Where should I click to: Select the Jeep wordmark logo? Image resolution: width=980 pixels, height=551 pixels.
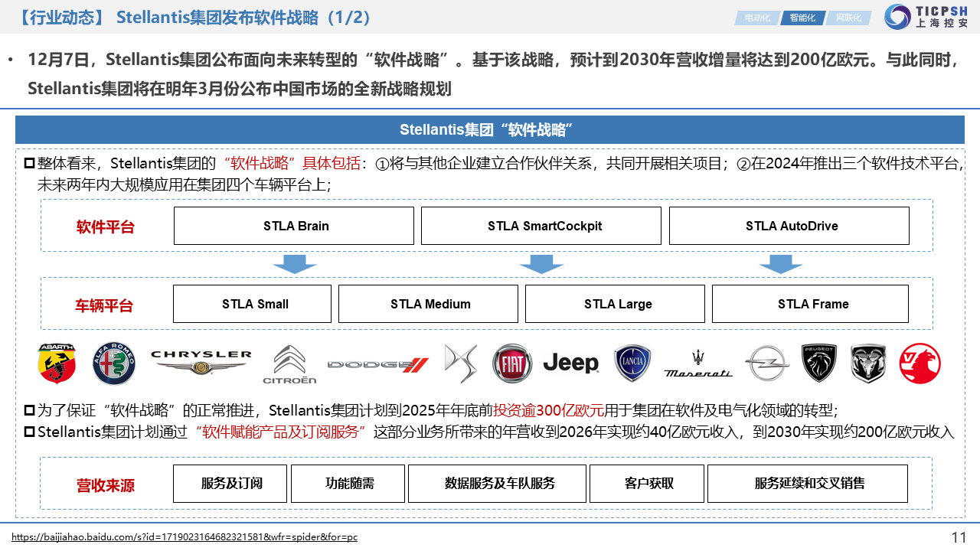point(571,363)
